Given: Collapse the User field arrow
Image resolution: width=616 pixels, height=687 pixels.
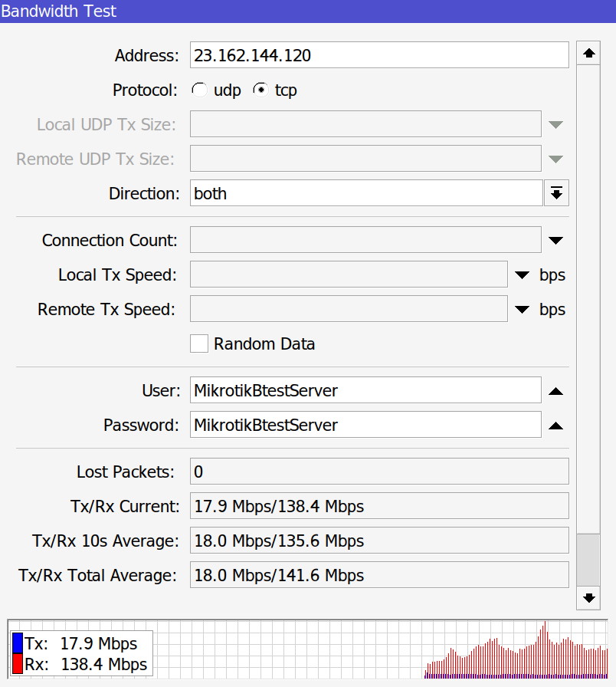Looking at the screenshot, I should point(556,391).
